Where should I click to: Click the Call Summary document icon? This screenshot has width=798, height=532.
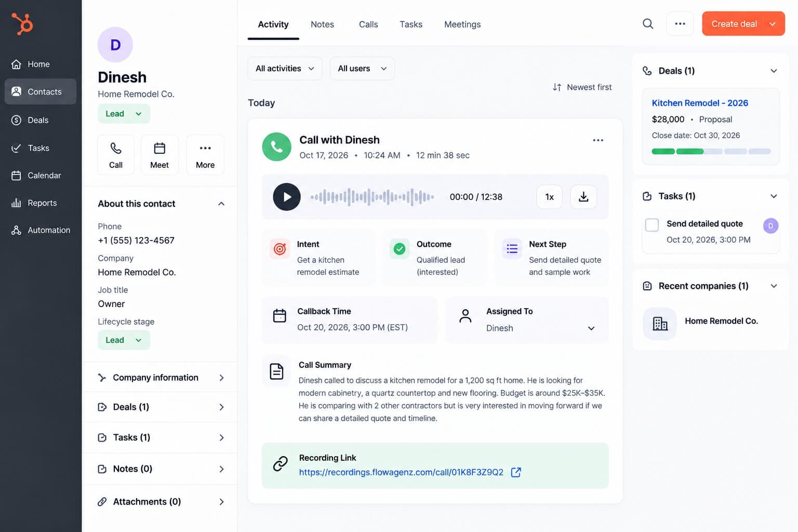276,371
